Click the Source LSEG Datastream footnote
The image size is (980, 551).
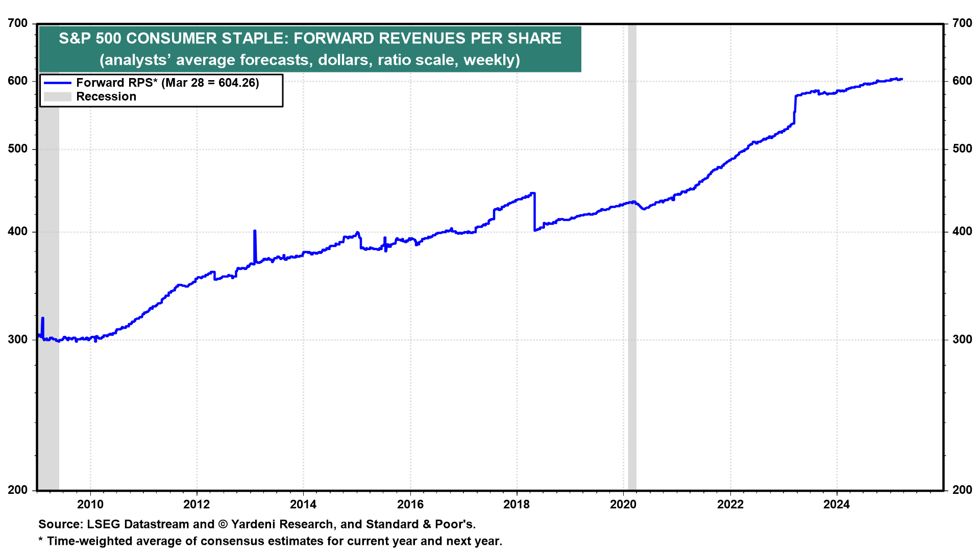pyautogui.click(x=257, y=524)
